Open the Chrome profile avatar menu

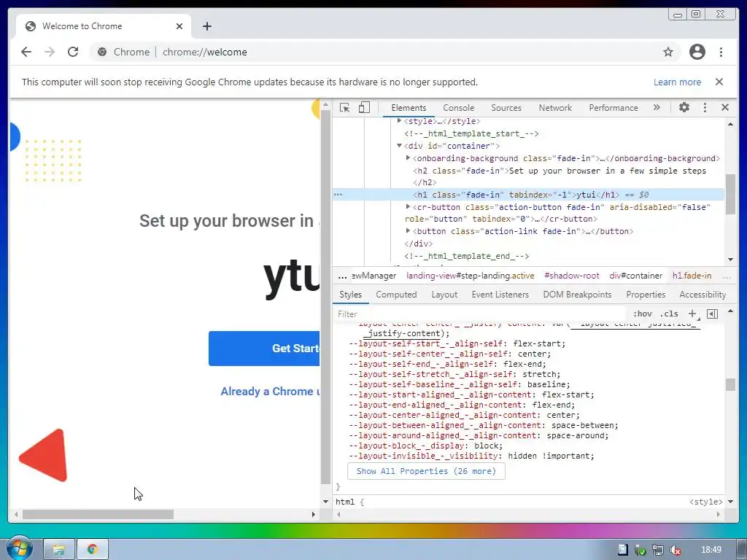coord(697,52)
